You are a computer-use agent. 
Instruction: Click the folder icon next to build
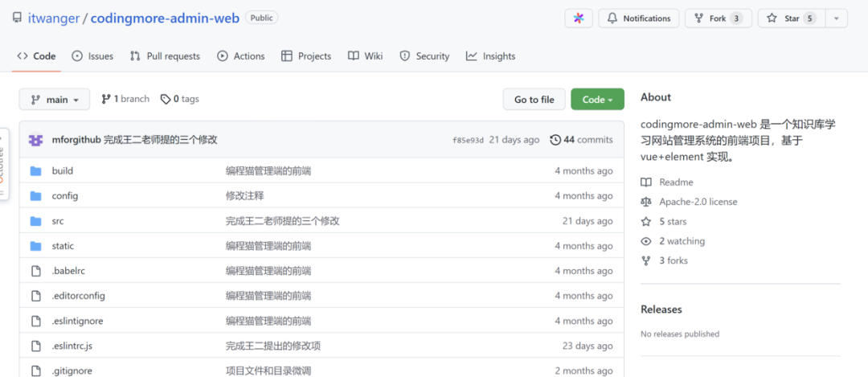36,171
